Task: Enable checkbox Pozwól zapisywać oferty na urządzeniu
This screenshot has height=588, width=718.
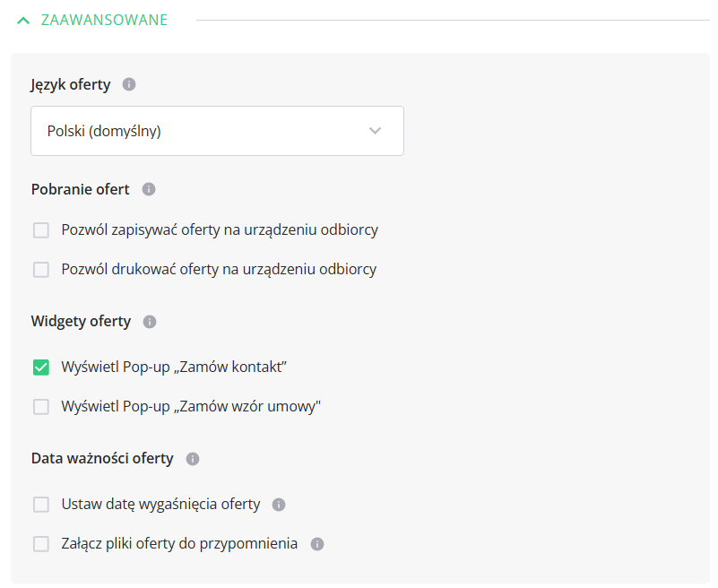Action: [41, 230]
